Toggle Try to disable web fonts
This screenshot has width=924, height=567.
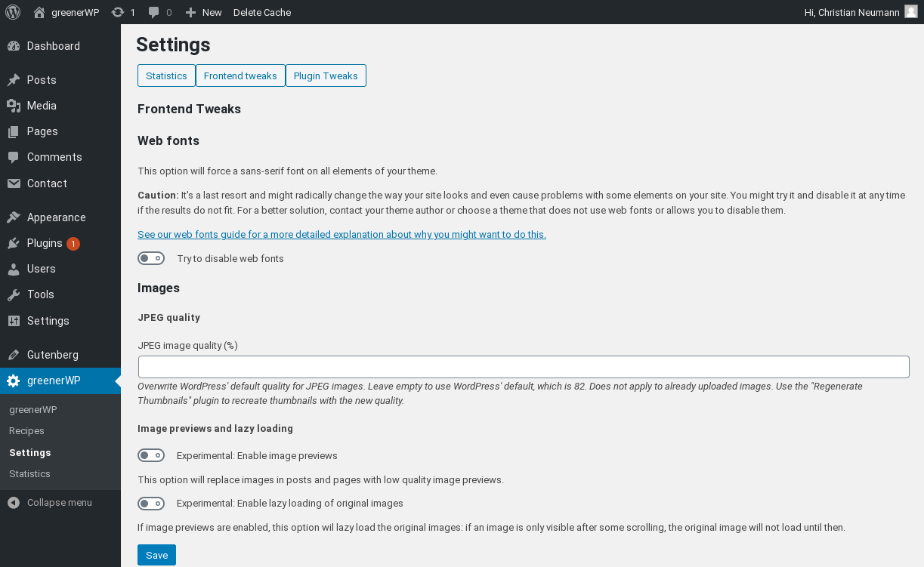pos(151,258)
